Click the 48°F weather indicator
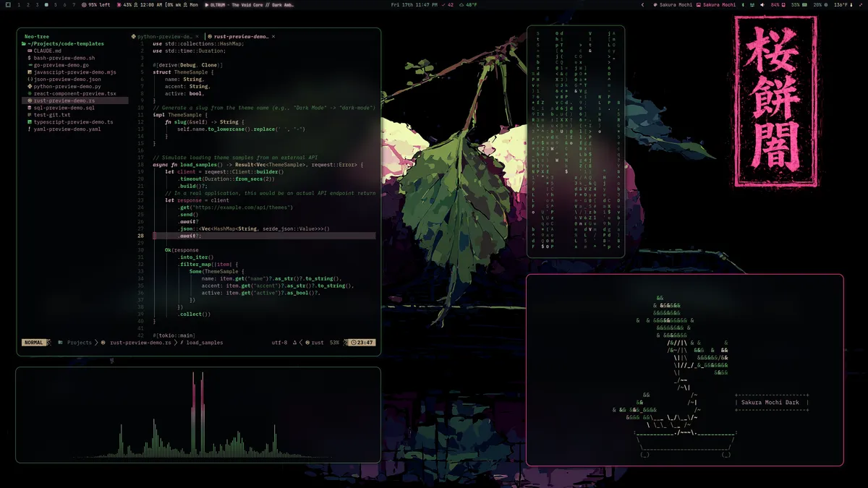Image resolution: width=868 pixels, height=488 pixels. tap(469, 5)
